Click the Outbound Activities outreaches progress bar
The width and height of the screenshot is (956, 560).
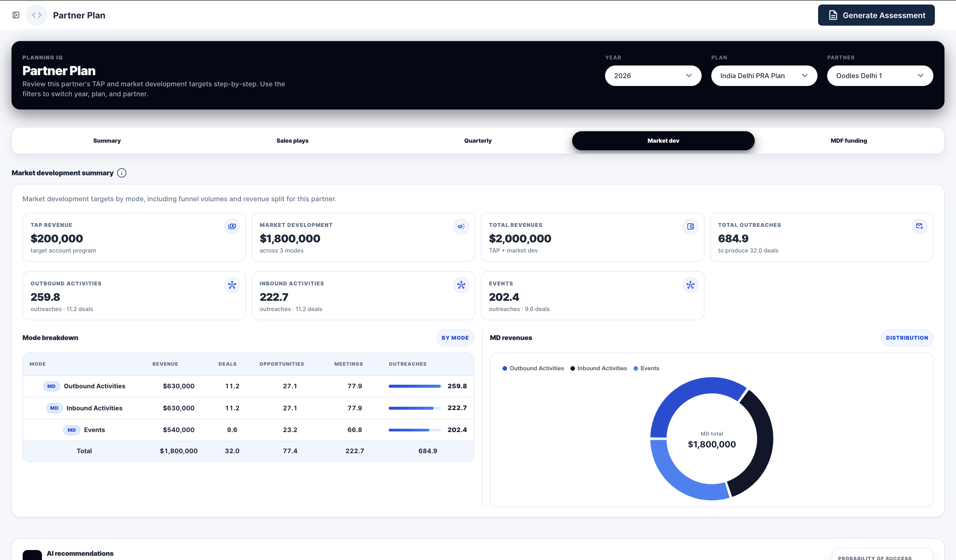[x=414, y=386]
